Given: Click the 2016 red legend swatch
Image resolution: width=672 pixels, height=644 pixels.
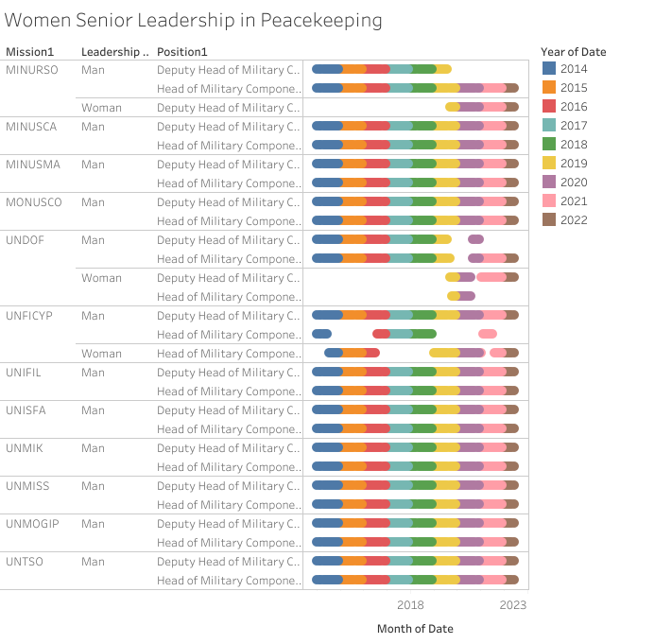Looking at the screenshot, I should 549,107.
